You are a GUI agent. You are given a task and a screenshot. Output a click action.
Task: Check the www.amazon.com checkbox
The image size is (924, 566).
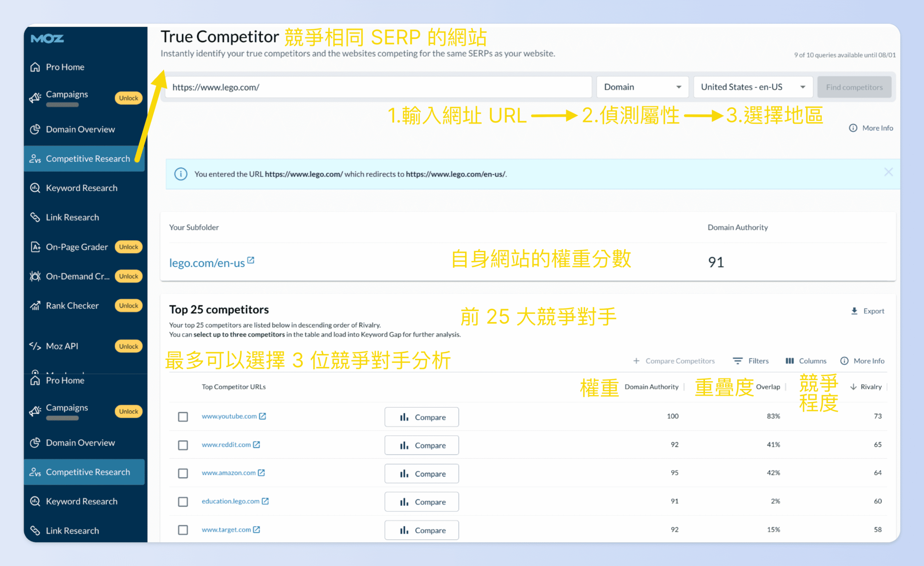click(x=183, y=473)
